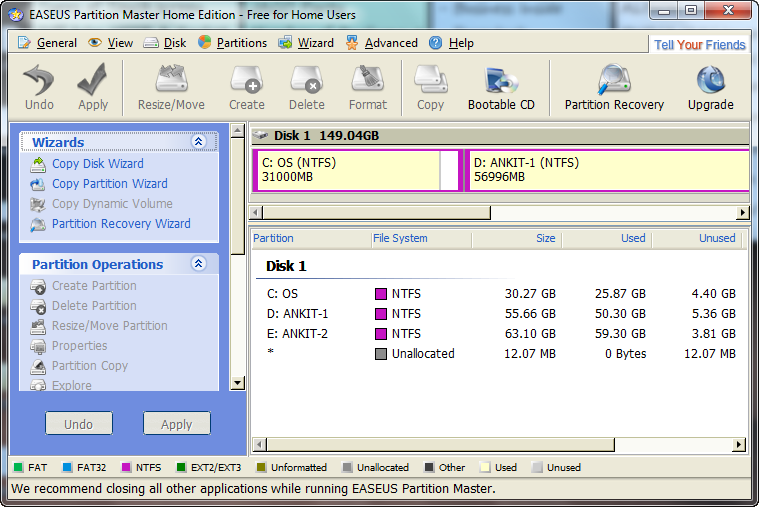This screenshot has width=759, height=507.
Task: Click the Create partition toolbar icon
Action: (247, 87)
